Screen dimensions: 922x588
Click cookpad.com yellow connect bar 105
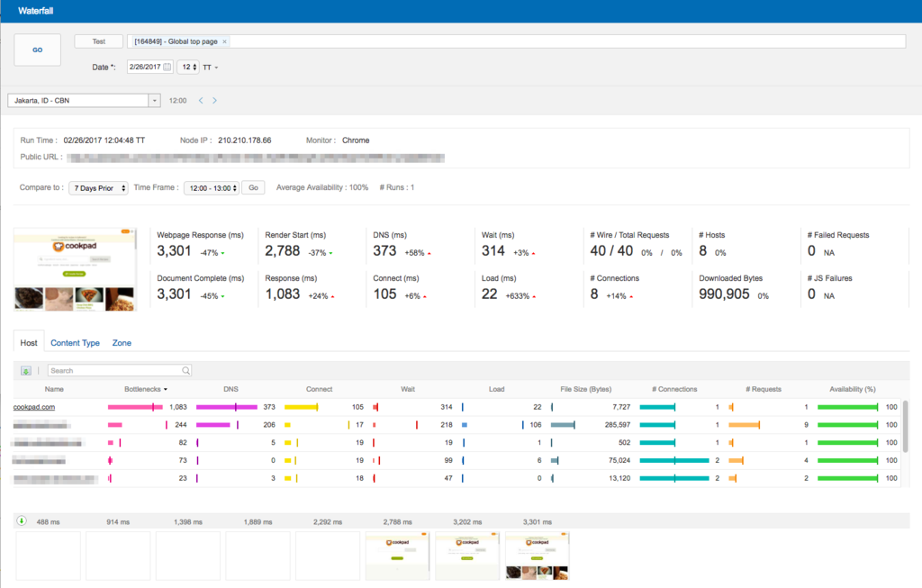pyautogui.click(x=301, y=407)
